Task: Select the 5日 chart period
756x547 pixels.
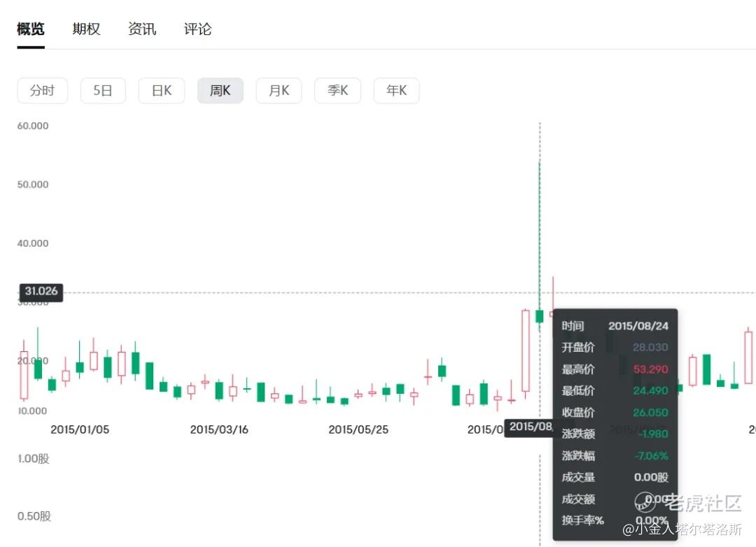Action: pyautogui.click(x=103, y=91)
